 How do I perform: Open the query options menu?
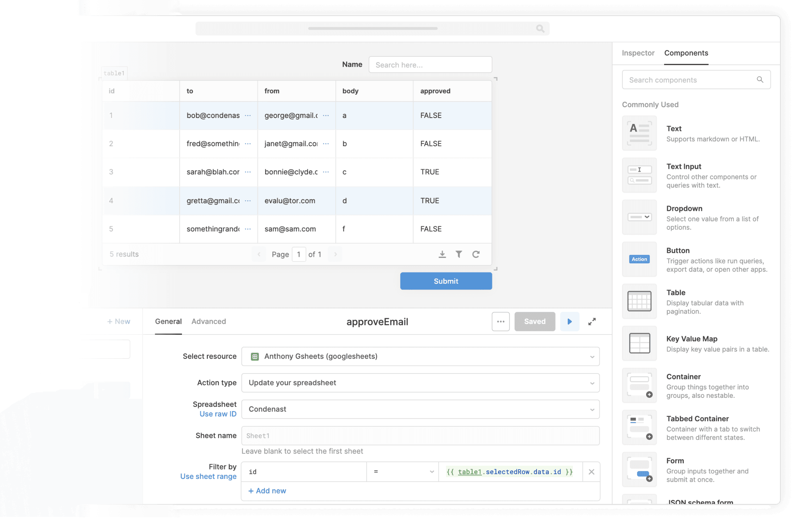[x=501, y=321]
